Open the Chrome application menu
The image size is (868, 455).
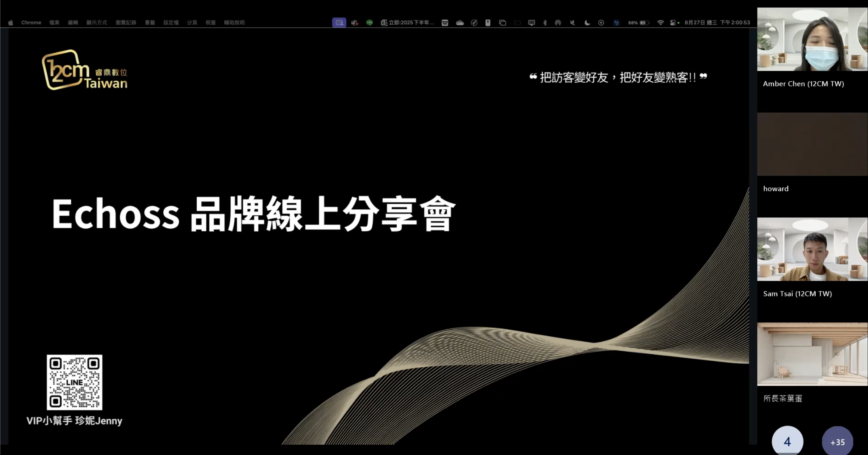31,23
